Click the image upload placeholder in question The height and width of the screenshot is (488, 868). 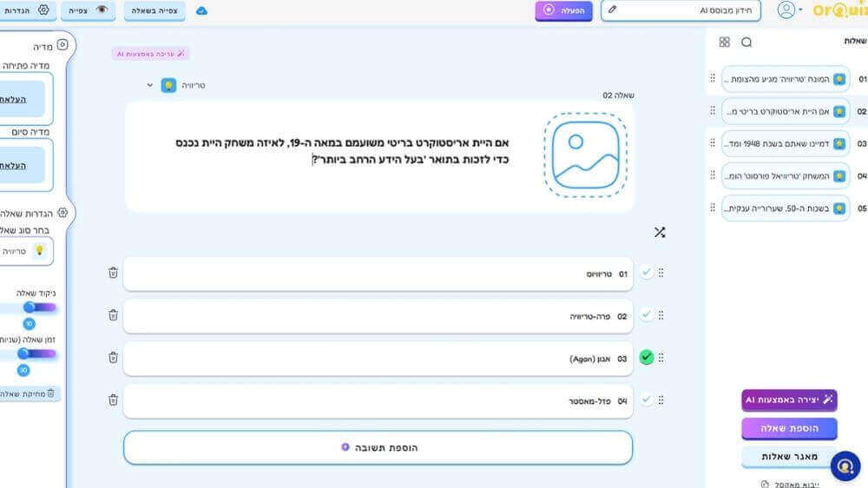584,155
